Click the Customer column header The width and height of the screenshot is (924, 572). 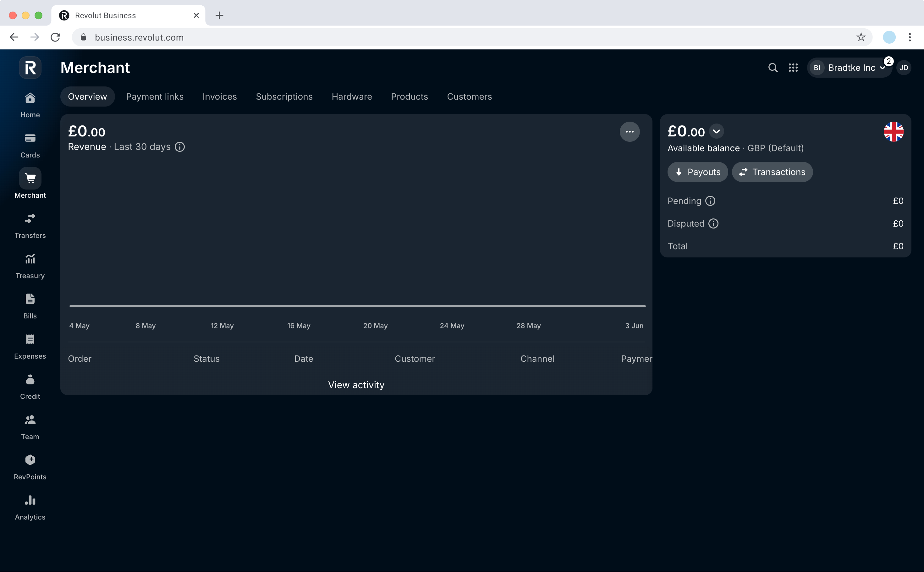(415, 359)
